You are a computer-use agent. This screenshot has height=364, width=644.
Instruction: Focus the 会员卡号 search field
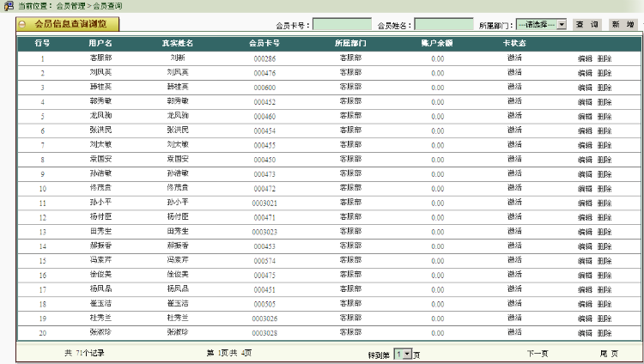pyautogui.click(x=342, y=24)
